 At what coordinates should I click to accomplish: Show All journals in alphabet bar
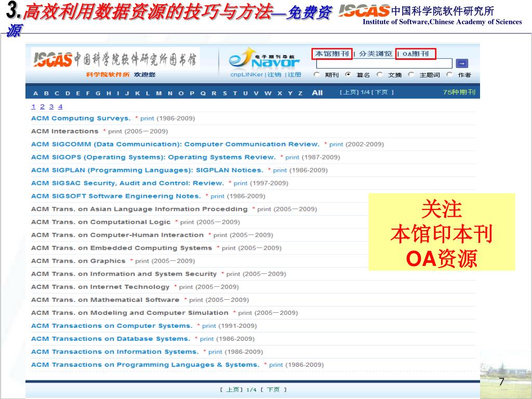317,93
